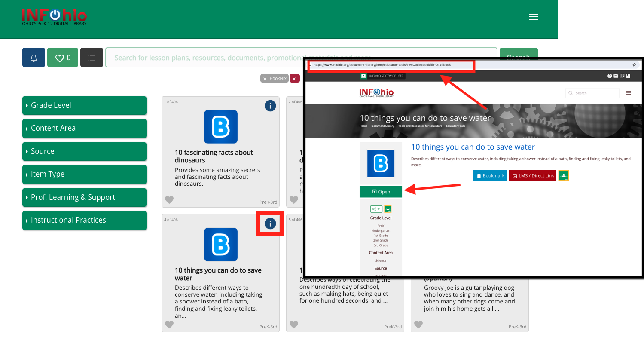The height and width of the screenshot is (337, 644).
Task: Click blue heading 10 things you can do to save water
Action: click(473, 147)
